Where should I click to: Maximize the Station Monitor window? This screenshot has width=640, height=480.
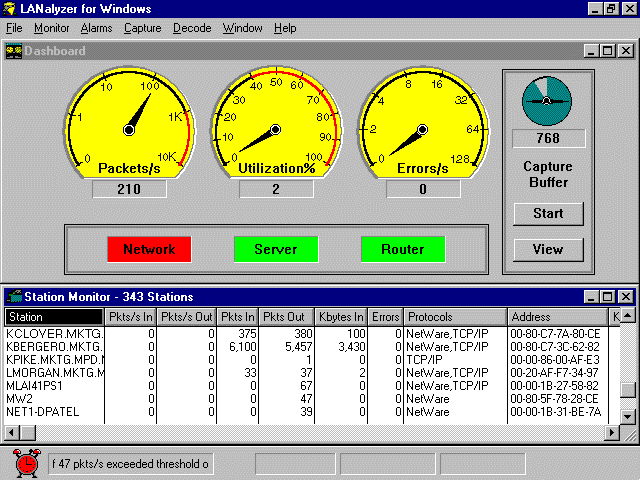607,297
